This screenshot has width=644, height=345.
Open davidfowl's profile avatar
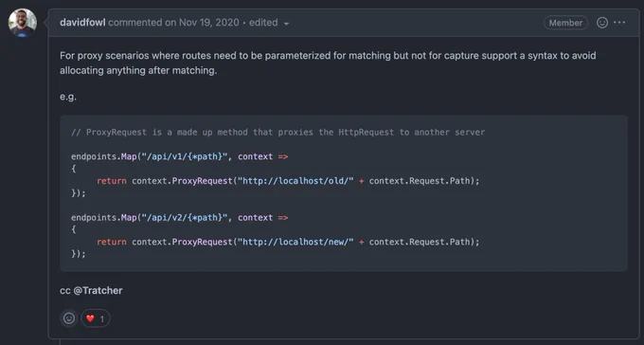pos(23,23)
